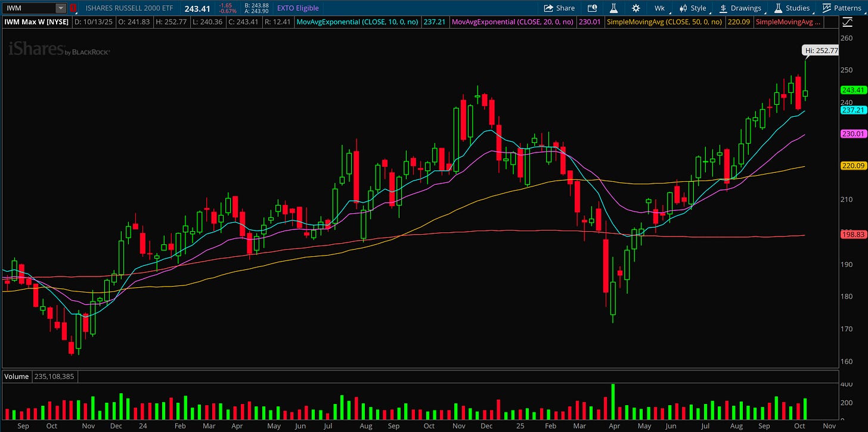Open the Patterns menu
868x432 pixels.
point(841,8)
